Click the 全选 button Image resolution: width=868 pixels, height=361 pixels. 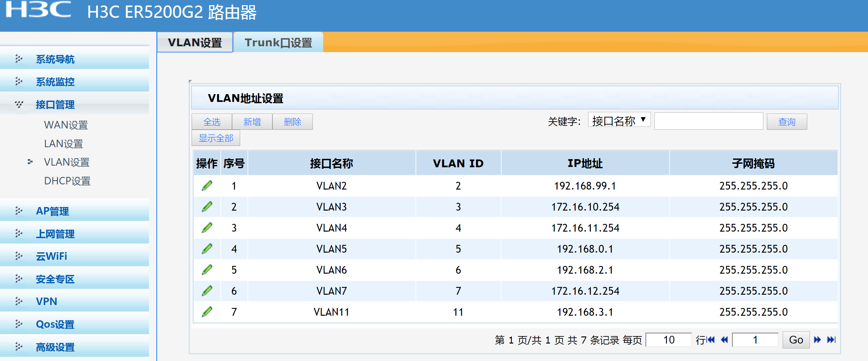[x=212, y=121]
